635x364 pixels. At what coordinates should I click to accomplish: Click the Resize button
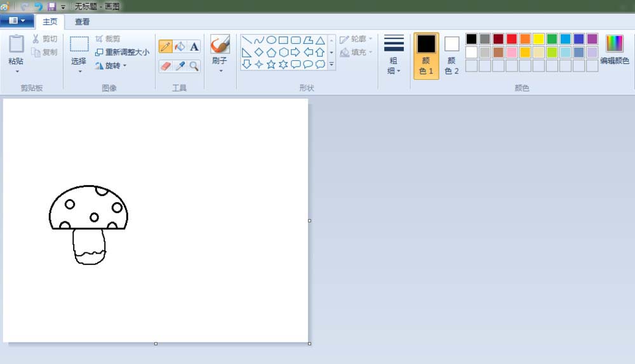(123, 52)
